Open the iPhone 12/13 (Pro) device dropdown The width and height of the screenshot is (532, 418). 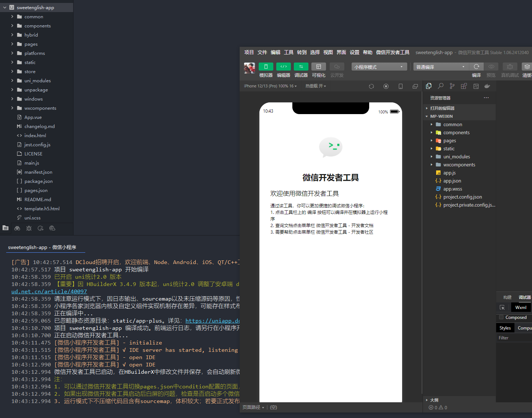tap(270, 86)
